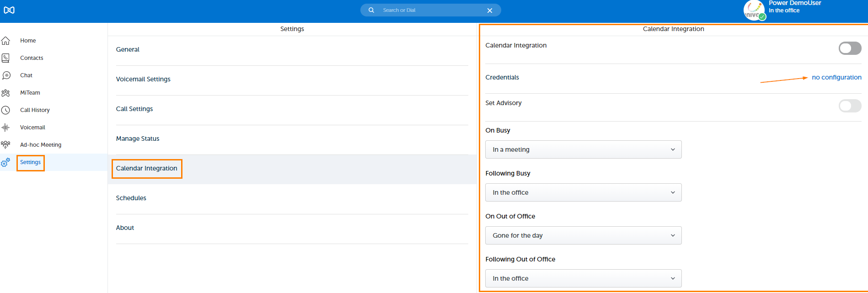Click the Call History clock icon
868x293 pixels.
click(5, 110)
